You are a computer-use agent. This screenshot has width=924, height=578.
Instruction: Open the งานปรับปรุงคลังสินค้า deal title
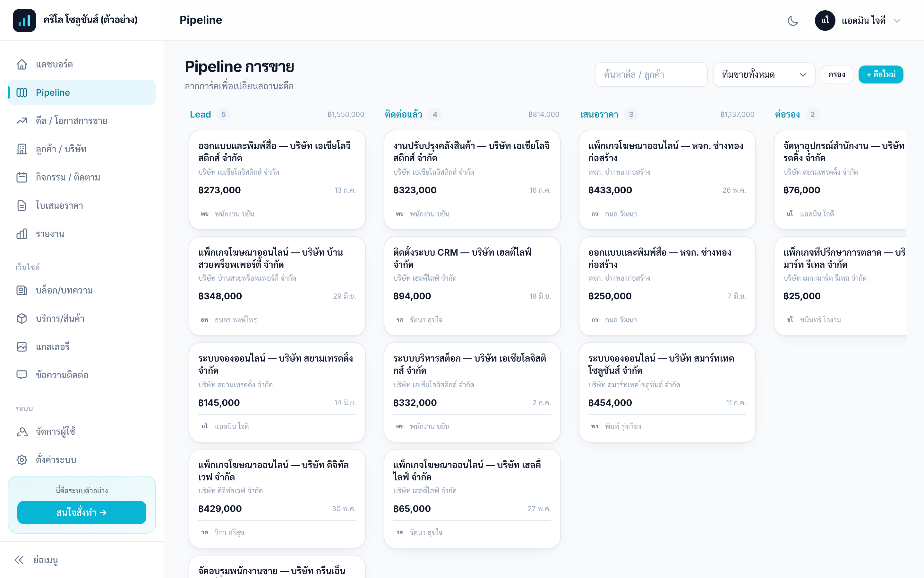(471, 152)
